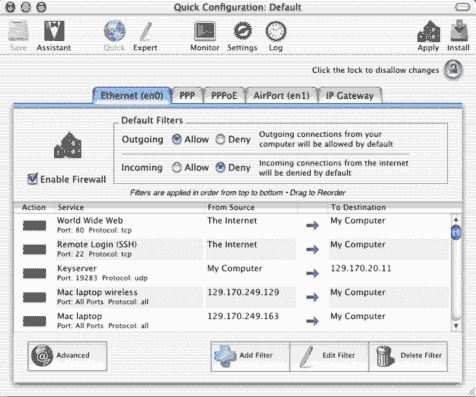Click the World Wide Web action block icon
This screenshot has height=397, width=476.
[34, 226]
